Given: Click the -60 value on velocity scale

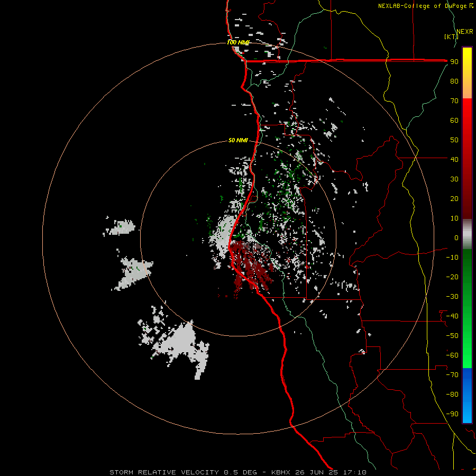Looking at the screenshot, I should (x=452, y=355).
